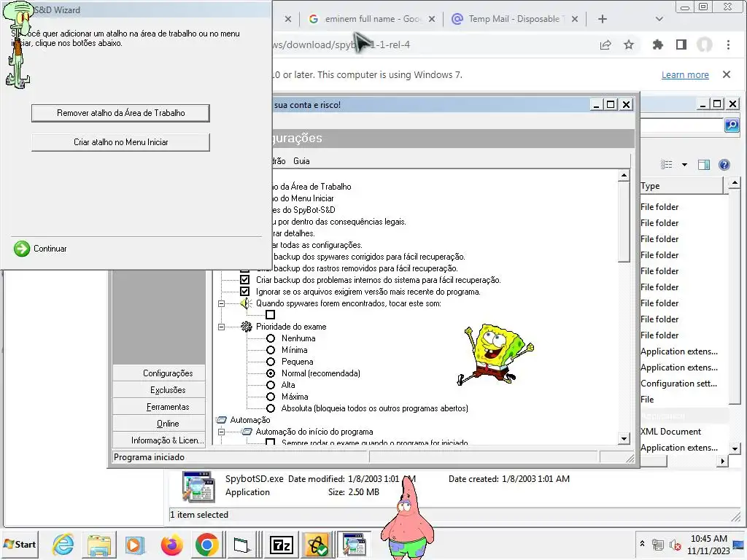Open Chrome extensions puzzle icon
Screen dimensions: 747x560
coord(658,44)
